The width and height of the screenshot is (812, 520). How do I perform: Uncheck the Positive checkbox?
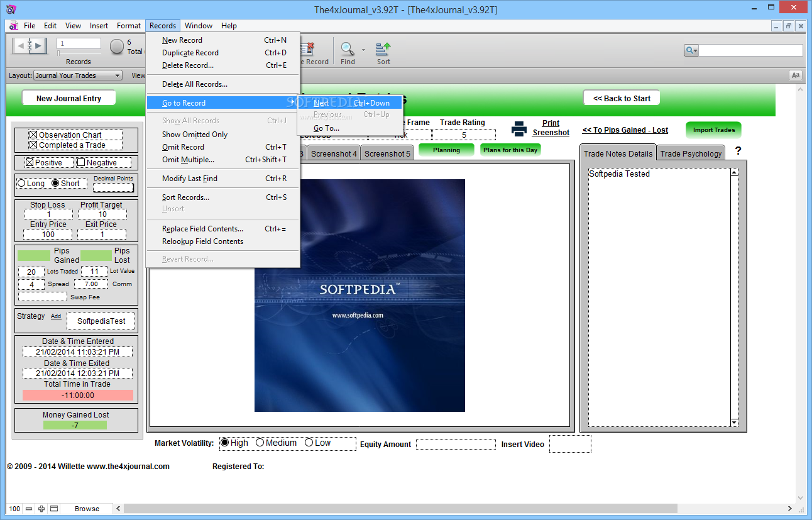[29, 162]
